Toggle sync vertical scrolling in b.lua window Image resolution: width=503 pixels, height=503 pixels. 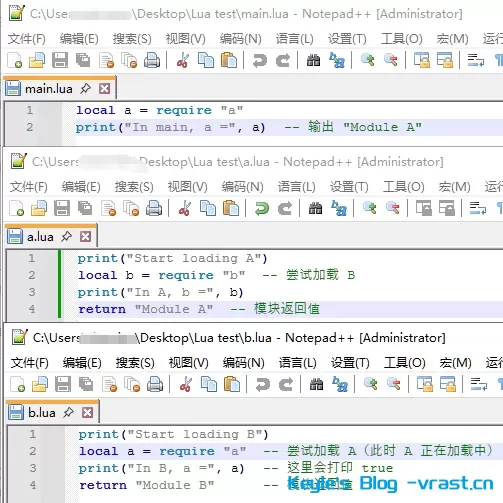pos(425,385)
